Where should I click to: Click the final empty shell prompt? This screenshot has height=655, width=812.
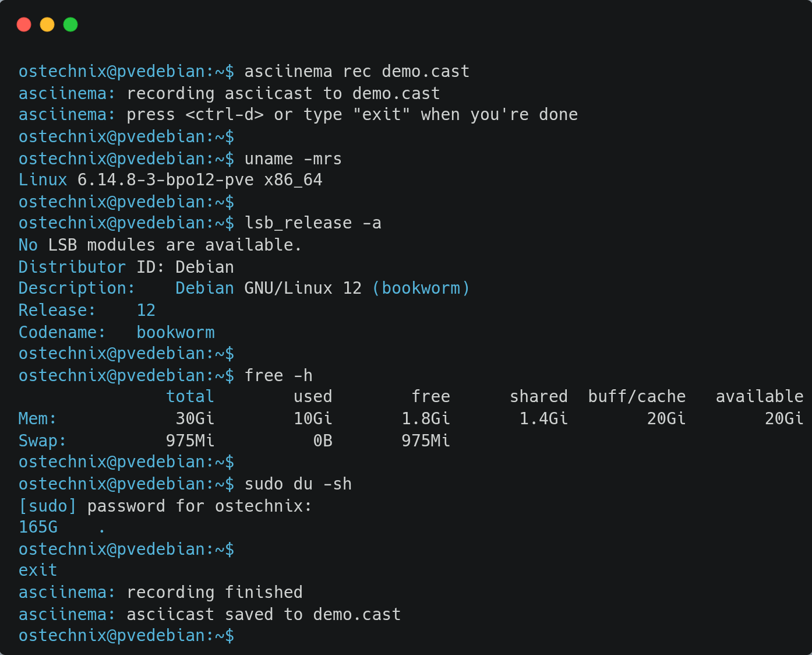click(x=126, y=635)
